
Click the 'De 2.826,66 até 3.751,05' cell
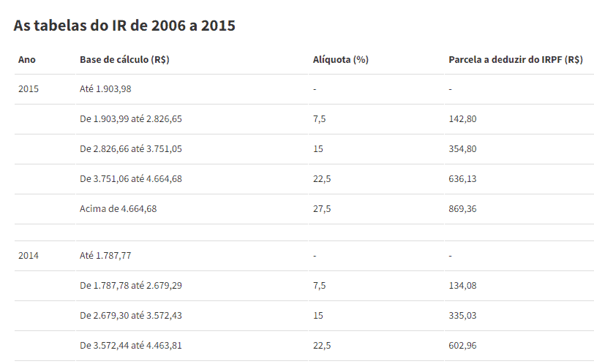tap(130, 149)
